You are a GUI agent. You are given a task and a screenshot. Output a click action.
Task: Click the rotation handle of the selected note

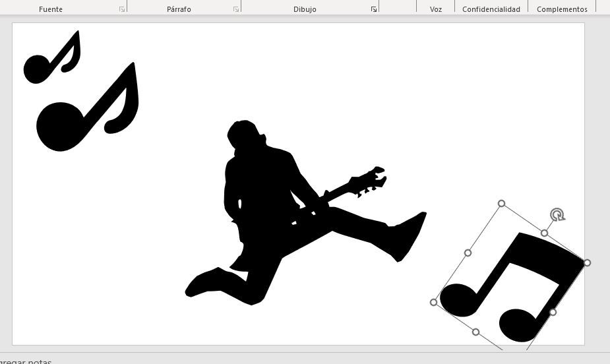tap(557, 215)
